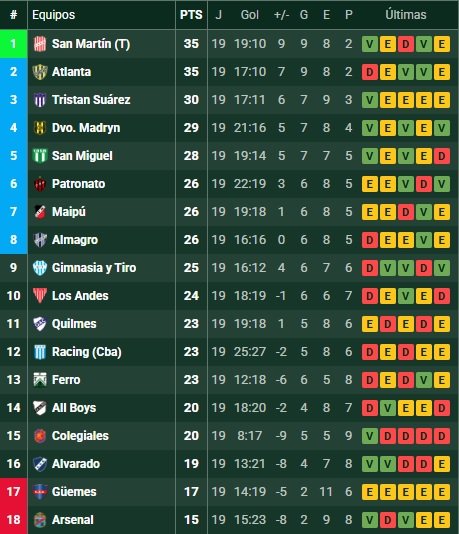
Task: Click the Patronato team badge
Action: tap(40, 184)
